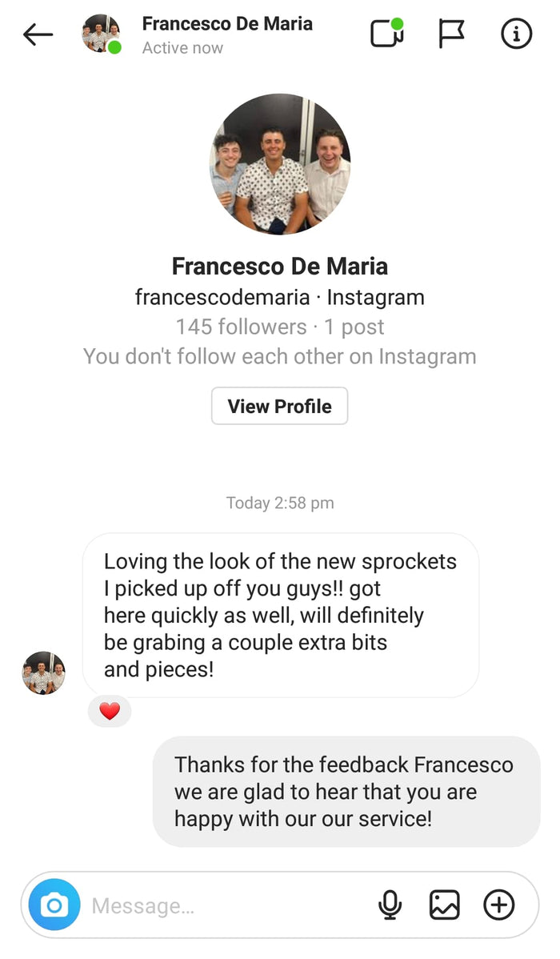560x959 pixels.
Task: Open the large circular profile photo
Action: pos(280,164)
